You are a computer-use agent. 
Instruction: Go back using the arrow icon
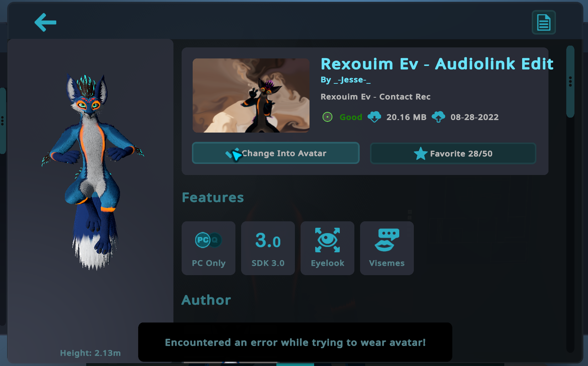[45, 22]
